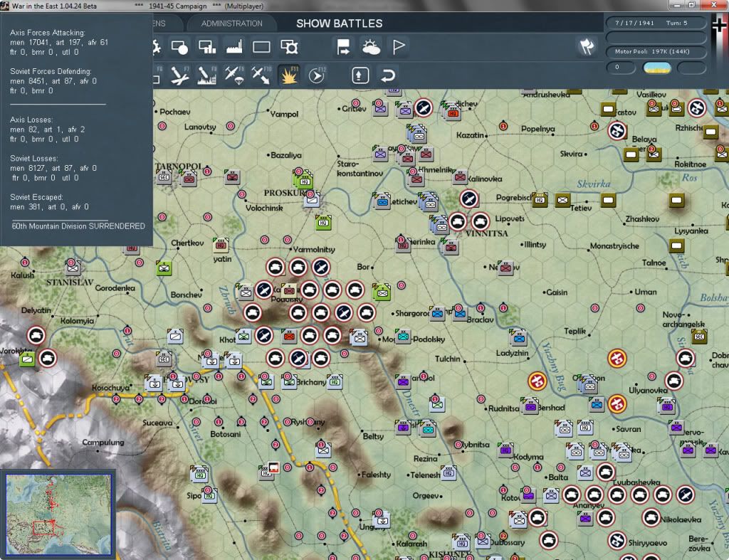Screen dimensions: 729x560
Task: Select the Soviet counter left of Tetiev
Action: tap(562, 200)
